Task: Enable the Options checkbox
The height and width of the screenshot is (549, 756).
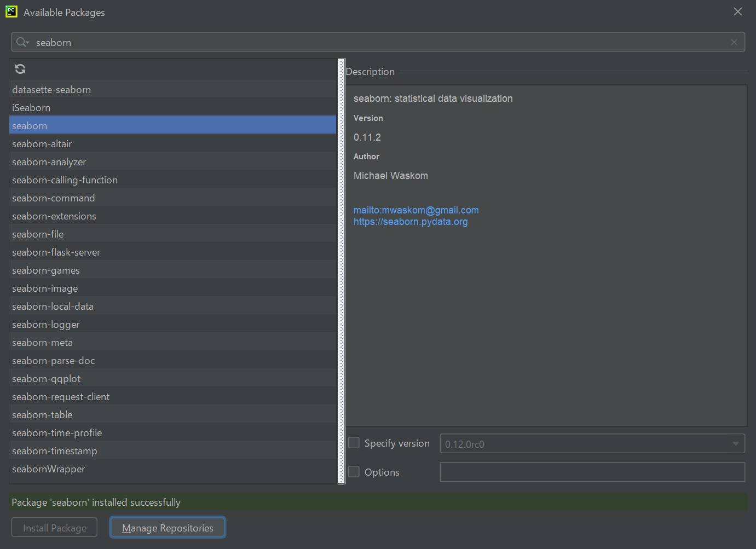Action: point(354,472)
